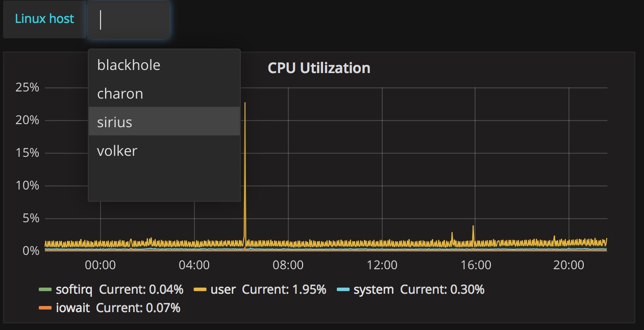Select volker from the host options
Viewport: 644px width, 330px height.
tap(117, 151)
